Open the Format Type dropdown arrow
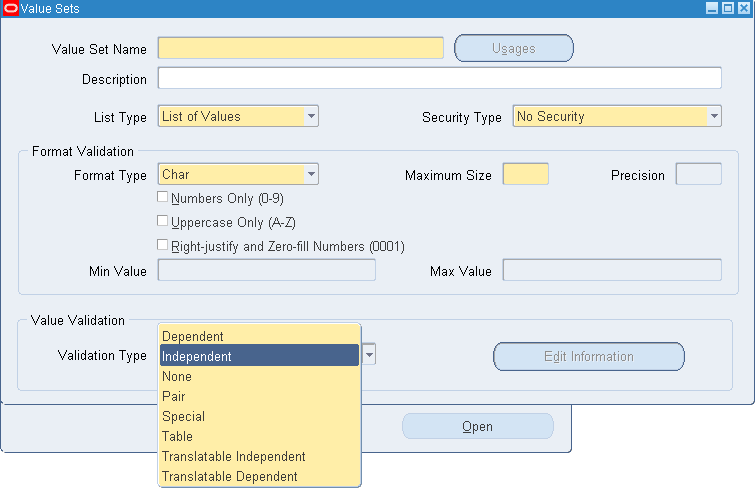 (x=312, y=175)
